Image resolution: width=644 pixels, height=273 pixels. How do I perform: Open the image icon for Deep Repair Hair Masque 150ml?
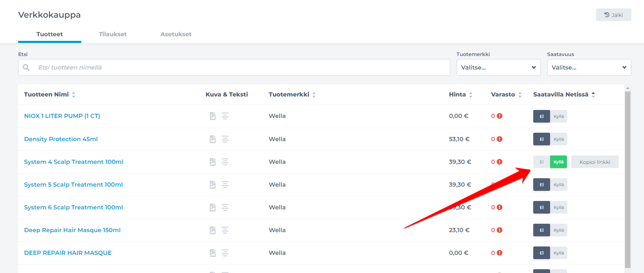(213, 230)
